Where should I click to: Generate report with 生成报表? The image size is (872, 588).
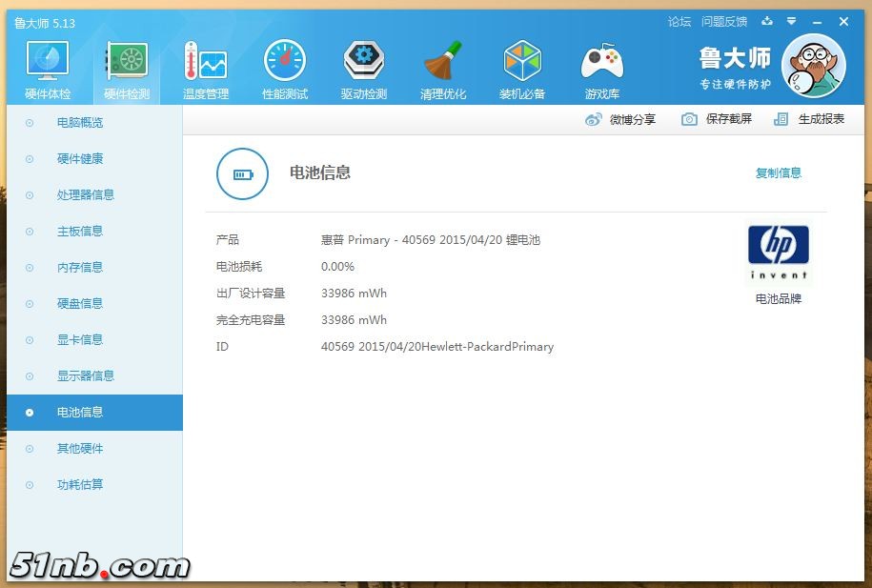point(809,119)
